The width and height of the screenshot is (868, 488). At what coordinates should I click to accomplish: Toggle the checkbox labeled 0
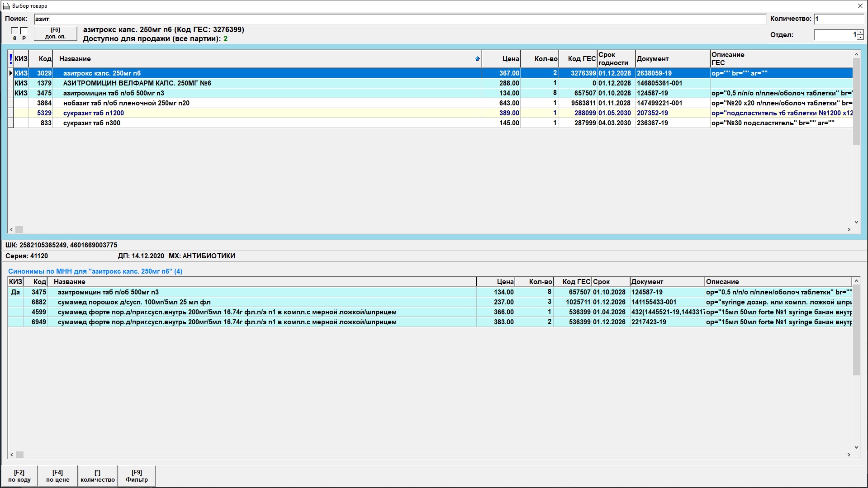click(x=14, y=31)
